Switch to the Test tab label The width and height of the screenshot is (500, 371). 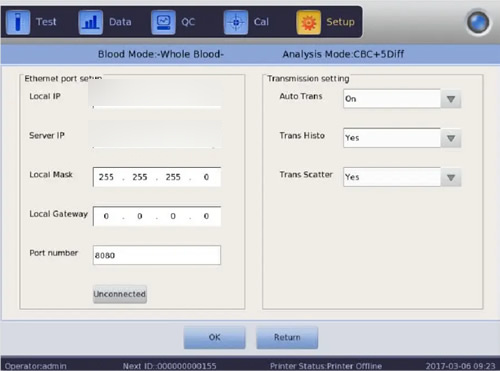tap(46, 22)
